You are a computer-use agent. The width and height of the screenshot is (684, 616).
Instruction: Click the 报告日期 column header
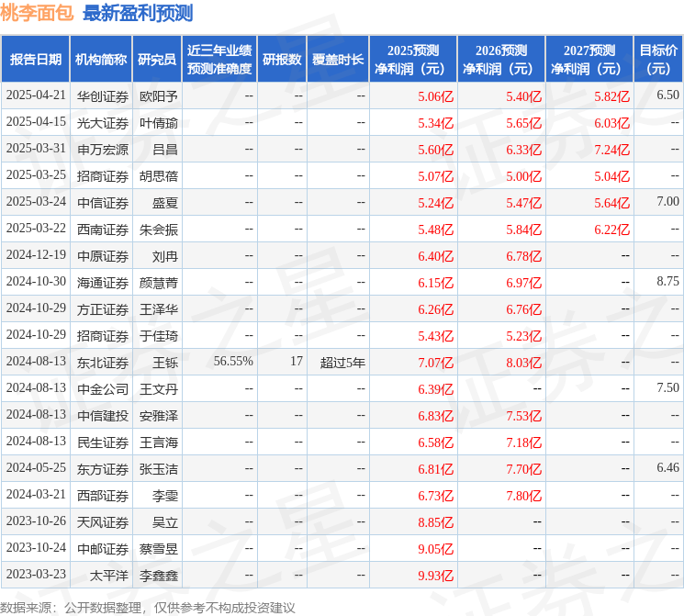pos(35,60)
